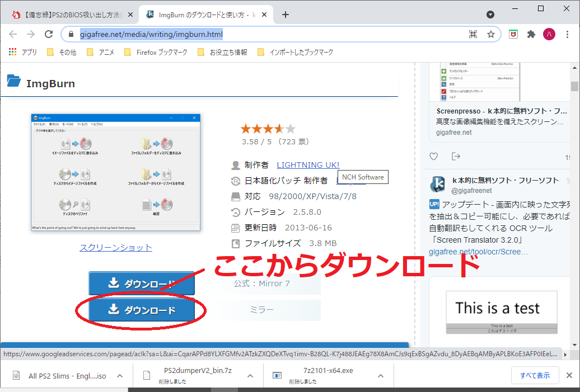Click the browser back arrow

point(13,34)
